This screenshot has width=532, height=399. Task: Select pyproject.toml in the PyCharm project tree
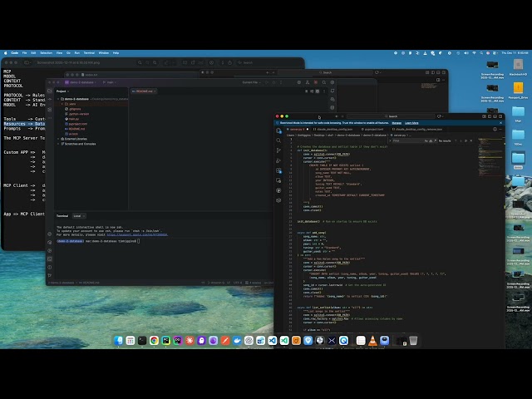pos(77,124)
